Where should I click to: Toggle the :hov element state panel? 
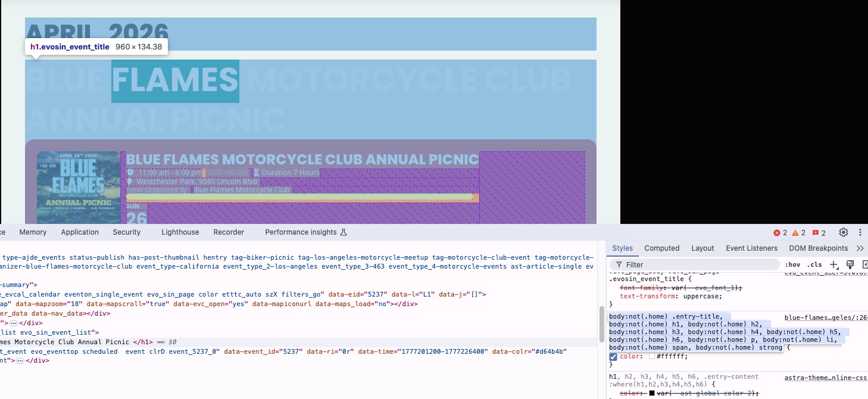tap(792, 264)
